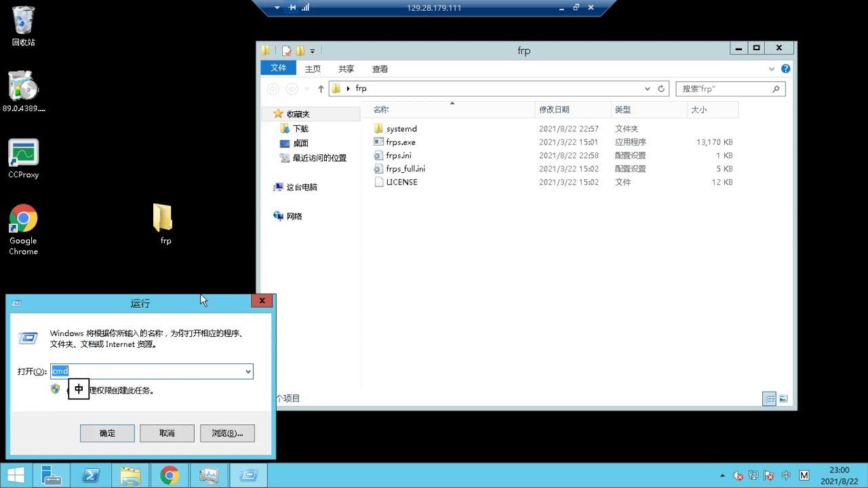
Task: Select the 89.0.4389 installer desktop icon
Action: pyautogui.click(x=24, y=91)
